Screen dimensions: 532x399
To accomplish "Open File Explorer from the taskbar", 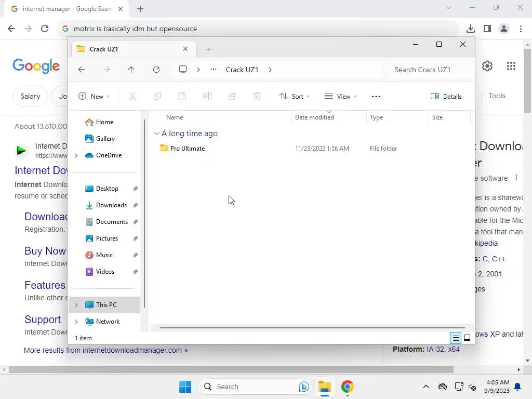I will pyautogui.click(x=324, y=387).
